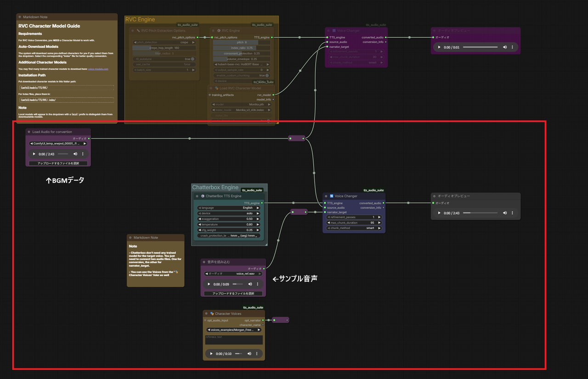Screen dimensions: 588x379
Task: Decrease max_chunk_duration 95 with left arrow
Action: coord(329,223)
